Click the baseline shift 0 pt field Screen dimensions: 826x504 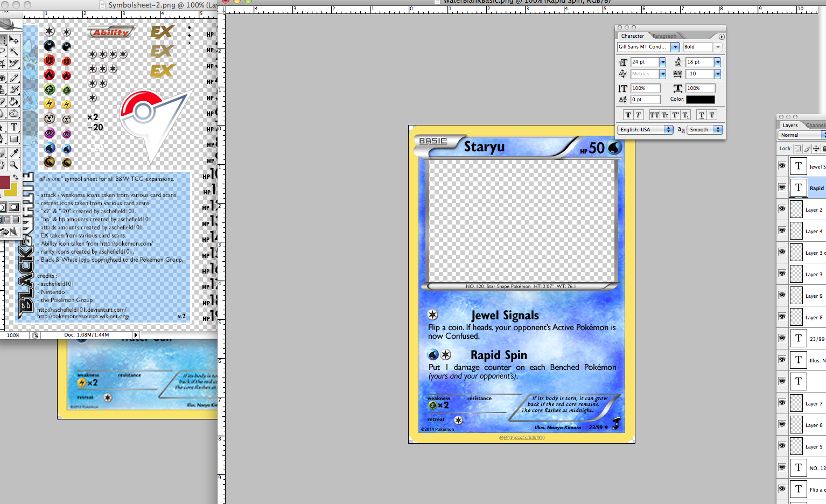[x=645, y=100]
